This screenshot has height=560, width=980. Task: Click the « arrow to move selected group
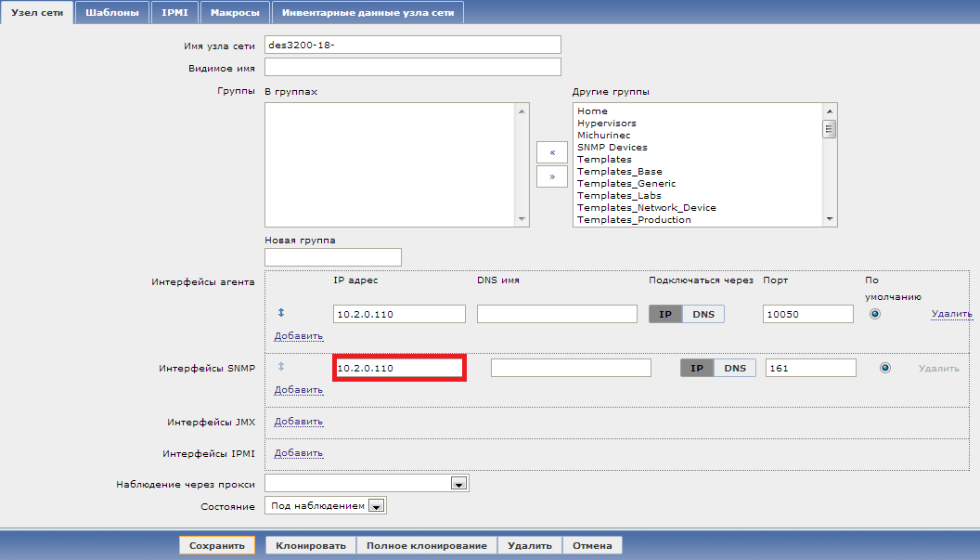pos(551,151)
